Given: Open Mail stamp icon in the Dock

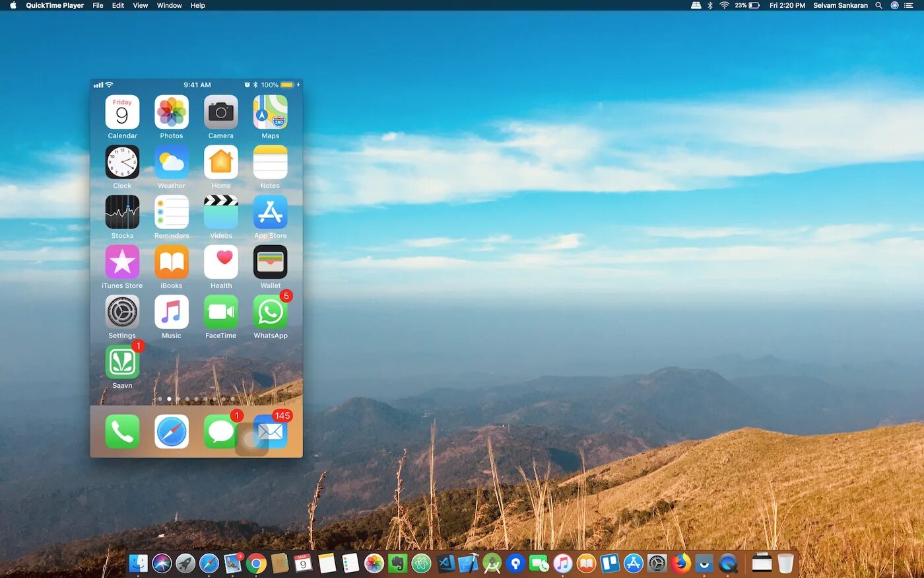Looking at the screenshot, I should pos(233,563).
